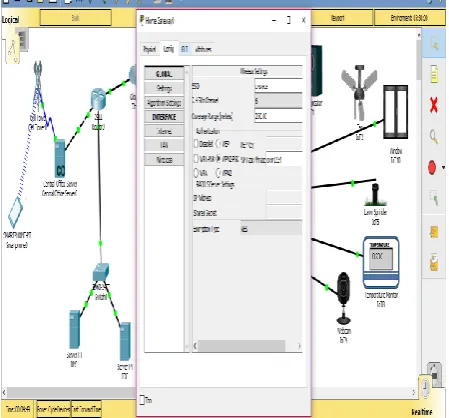This screenshot has height=418, width=449.
Task: Select the blue router icon
Action: click(x=98, y=99)
